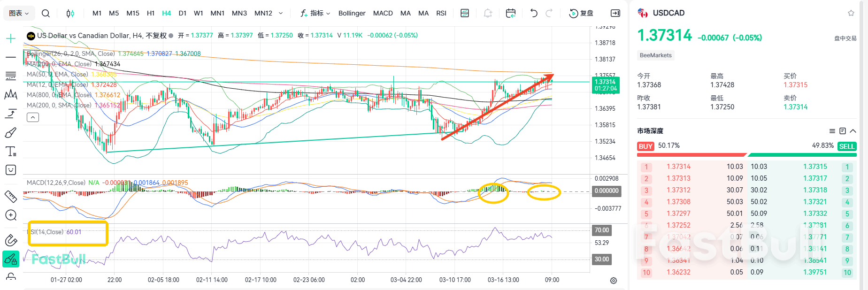Expand the additional timeframes dropdown arrow

[281, 13]
